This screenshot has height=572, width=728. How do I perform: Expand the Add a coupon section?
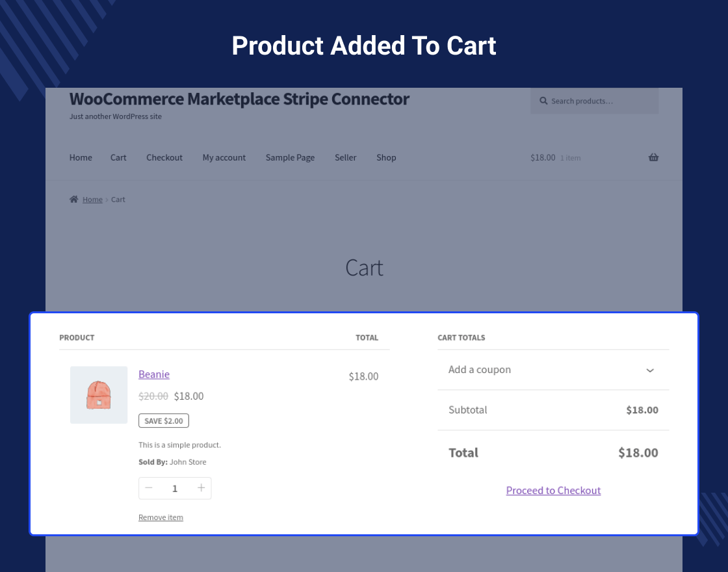[x=480, y=369]
